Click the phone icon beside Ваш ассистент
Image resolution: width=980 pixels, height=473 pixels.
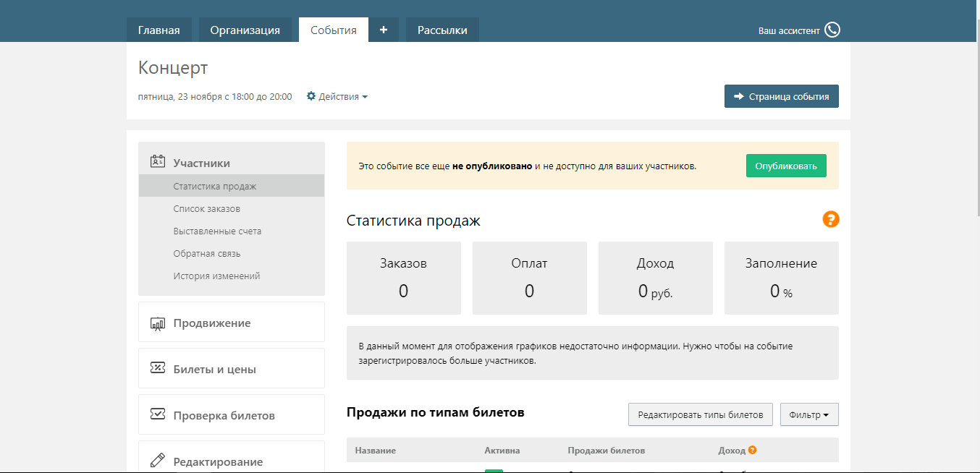point(832,30)
